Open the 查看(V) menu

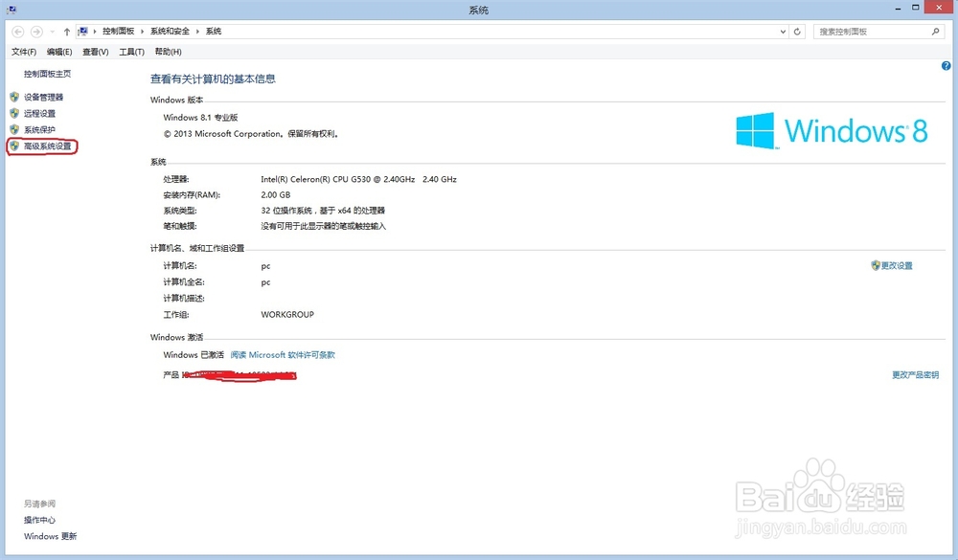(95, 52)
